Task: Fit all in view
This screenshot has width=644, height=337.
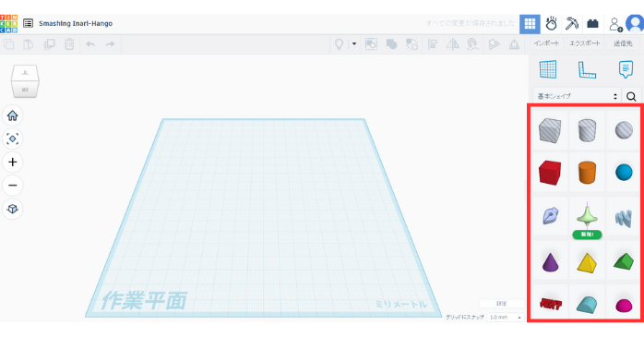Action: pos(12,138)
